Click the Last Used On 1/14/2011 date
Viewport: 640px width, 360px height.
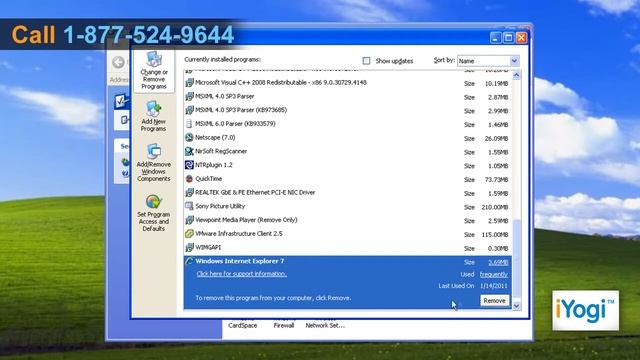(x=494, y=286)
